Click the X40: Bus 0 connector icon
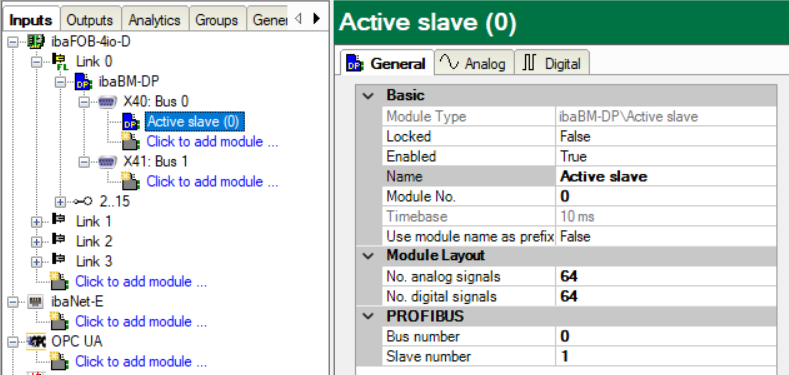 [107, 102]
